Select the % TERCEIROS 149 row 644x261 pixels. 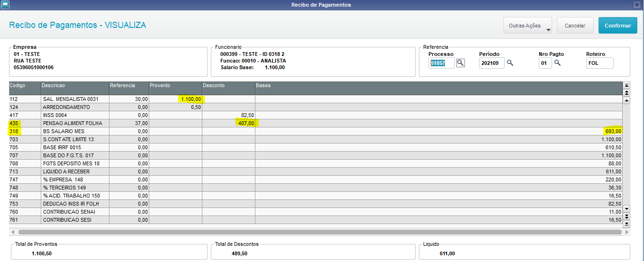click(x=316, y=188)
